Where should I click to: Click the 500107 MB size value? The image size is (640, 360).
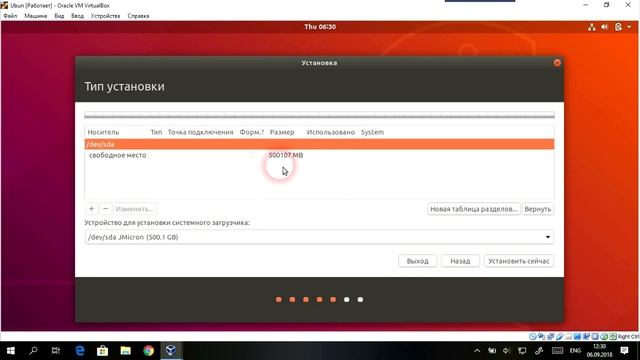coord(286,155)
